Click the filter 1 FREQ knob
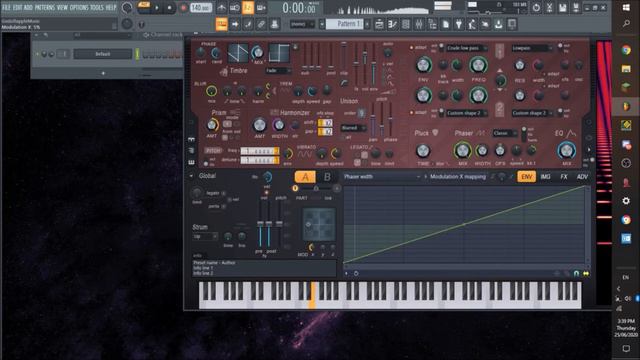 coord(478,64)
